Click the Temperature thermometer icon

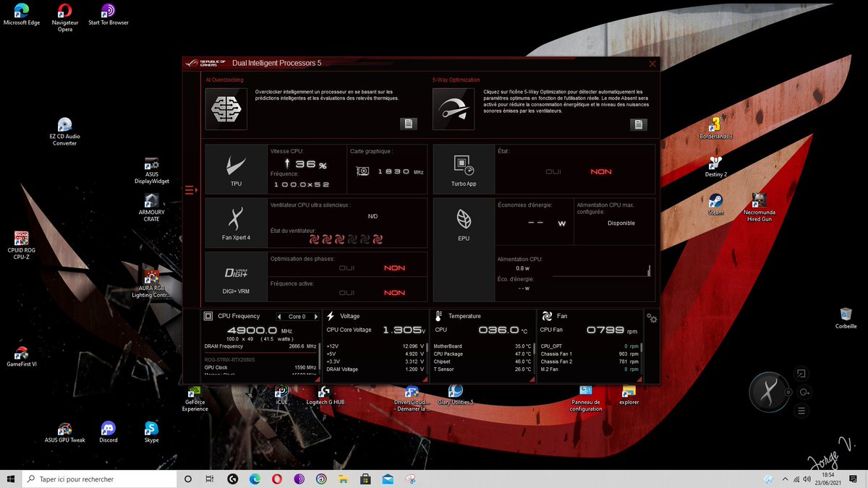[x=439, y=316]
